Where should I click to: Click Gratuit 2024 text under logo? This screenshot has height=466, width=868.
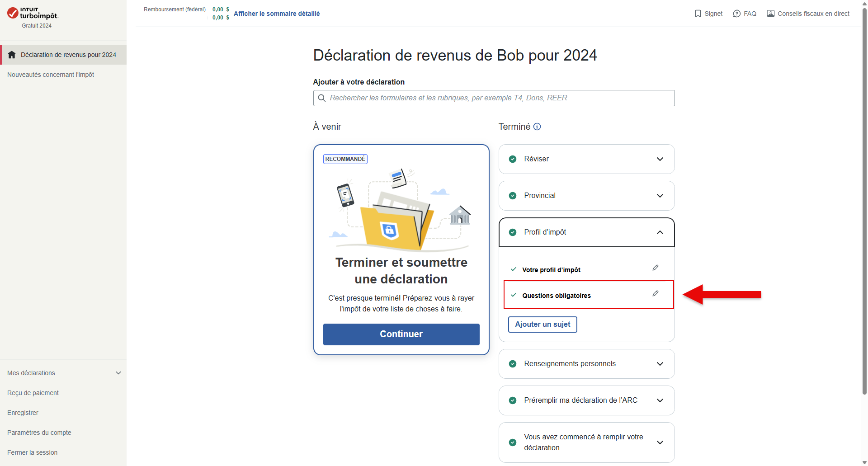[37, 26]
